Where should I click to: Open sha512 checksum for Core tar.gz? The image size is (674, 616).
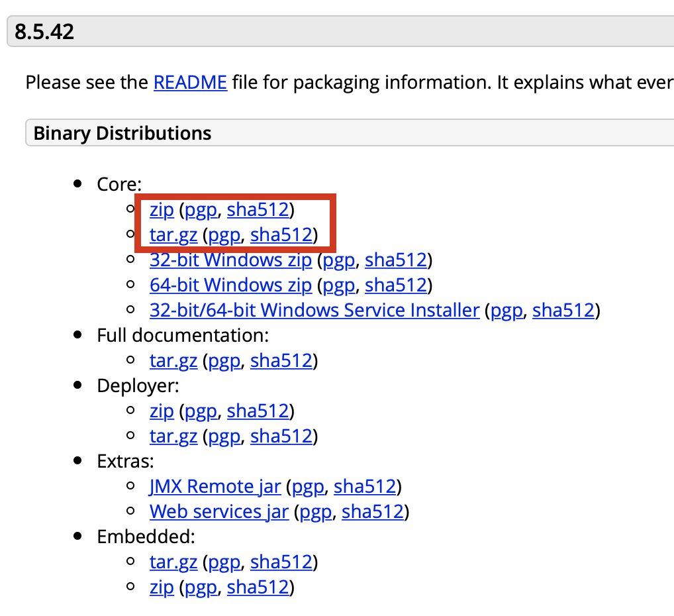click(x=281, y=235)
